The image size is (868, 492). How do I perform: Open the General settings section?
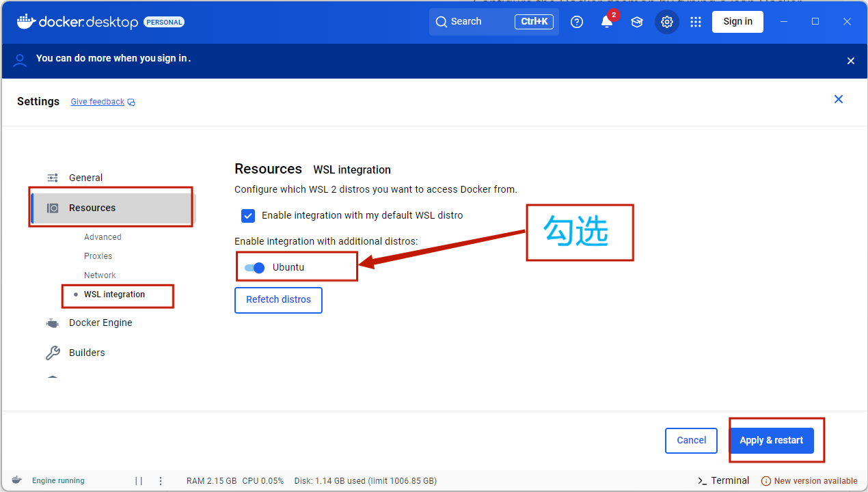click(85, 178)
